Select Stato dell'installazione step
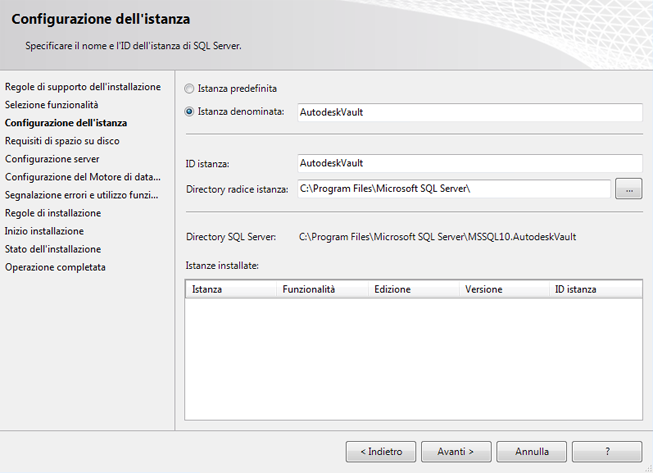The height and width of the screenshot is (473, 653). [x=53, y=249]
